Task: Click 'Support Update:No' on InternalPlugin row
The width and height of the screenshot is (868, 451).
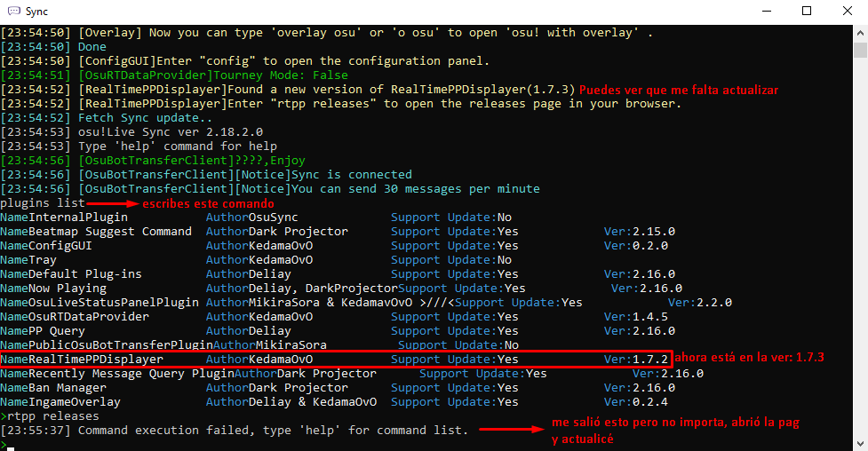Action: point(451,218)
